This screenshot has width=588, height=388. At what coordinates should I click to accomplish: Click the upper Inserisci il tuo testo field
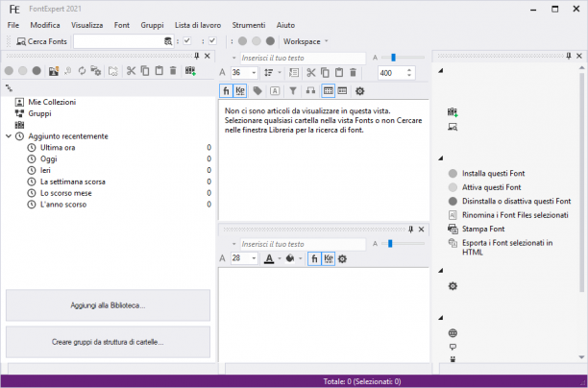[x=303, y=59]
